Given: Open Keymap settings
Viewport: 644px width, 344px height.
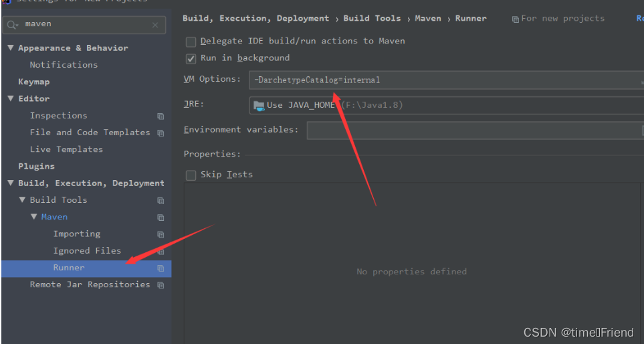Looking at the screenshot, I should tap(33, 82).
